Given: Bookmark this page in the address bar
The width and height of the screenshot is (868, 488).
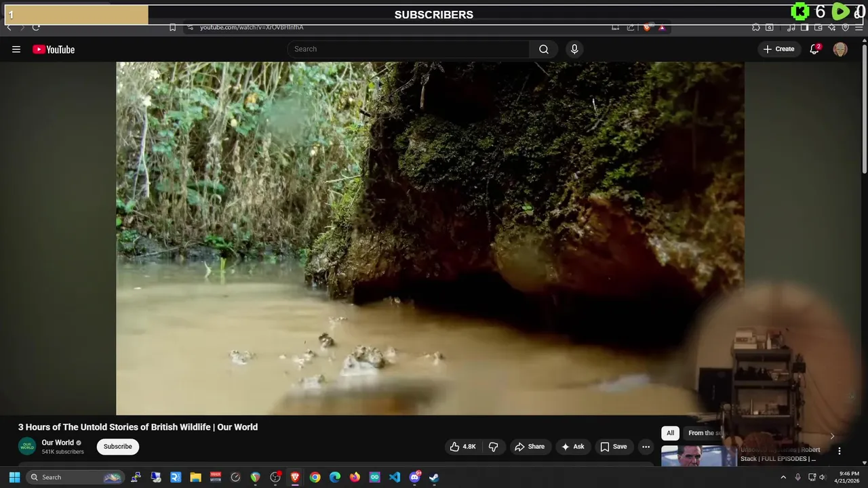Looking at the screenshot, I should tap(172, 27).
